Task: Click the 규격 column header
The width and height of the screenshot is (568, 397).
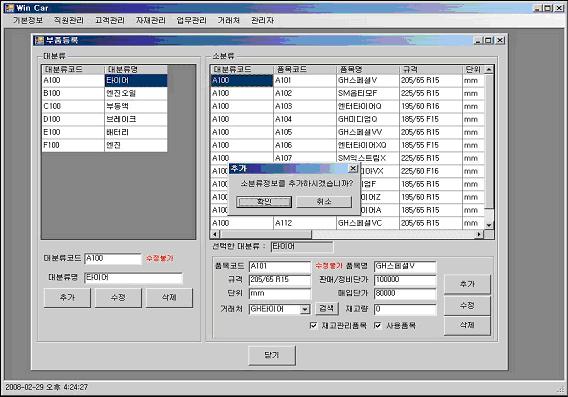Action: [x=431, y=70]
